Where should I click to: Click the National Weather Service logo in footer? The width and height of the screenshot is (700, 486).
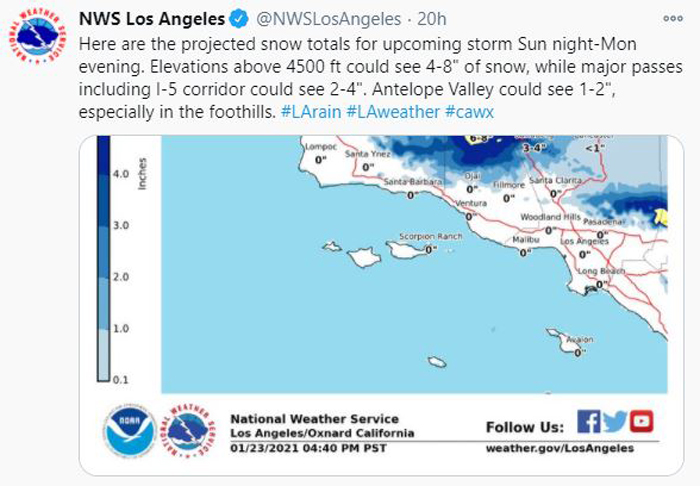[x=188, y=430]
